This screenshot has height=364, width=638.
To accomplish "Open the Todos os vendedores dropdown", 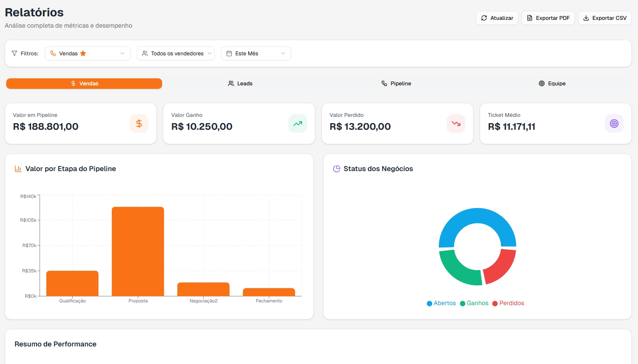I will tap(175, 53).
